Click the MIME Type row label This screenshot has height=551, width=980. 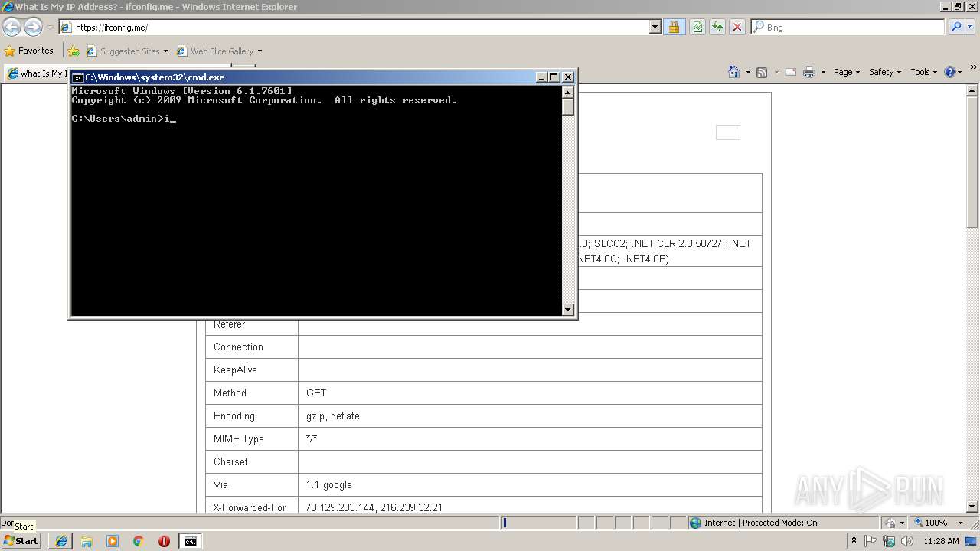click(x=239, y=439)
